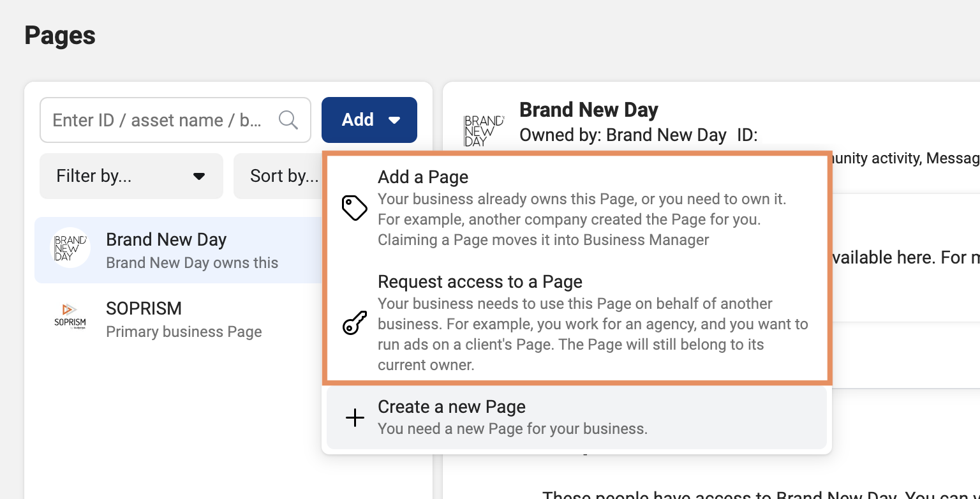The width and height of the screenshot is (980, 499).
Task: Select Create a new Page option
Action: pyautogui.click(x=577, y=418)
